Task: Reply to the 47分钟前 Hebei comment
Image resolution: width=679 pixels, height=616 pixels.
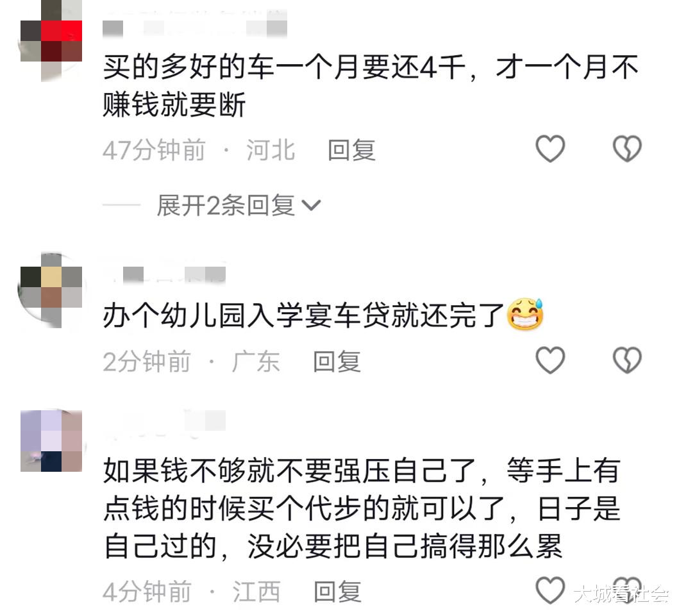Action: [351, 150]
